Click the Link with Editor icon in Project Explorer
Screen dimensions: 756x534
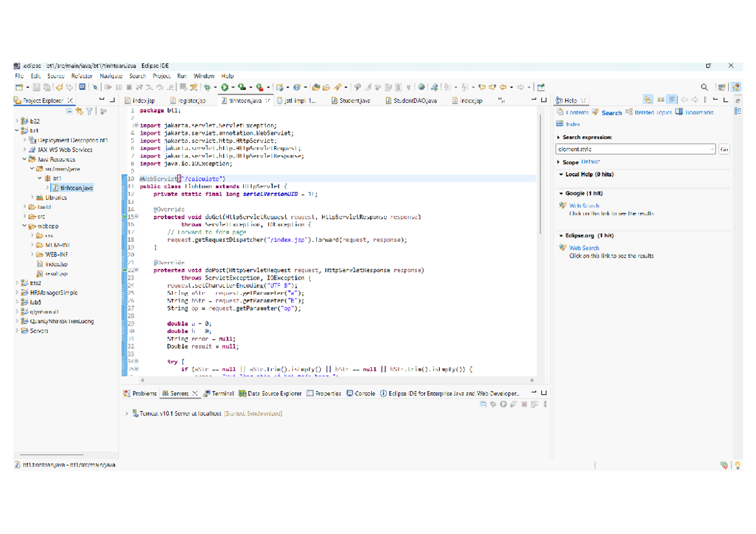point(79,111)
